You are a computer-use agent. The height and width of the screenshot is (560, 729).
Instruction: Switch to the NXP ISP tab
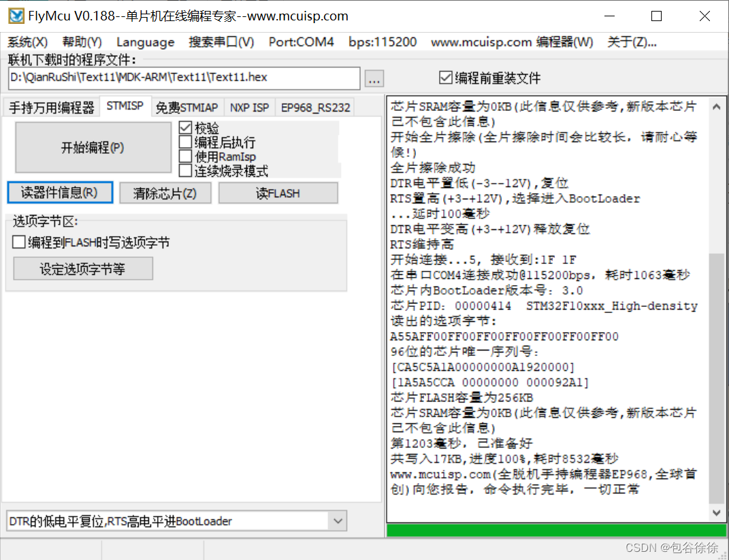[x=249, y=108]
